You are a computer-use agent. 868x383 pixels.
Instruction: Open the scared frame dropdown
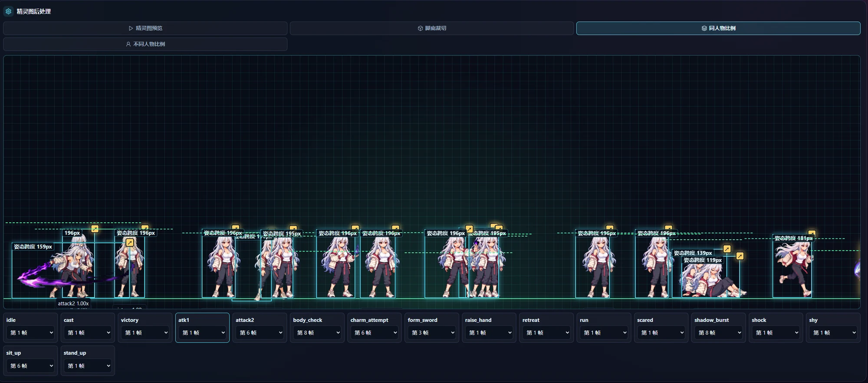pyautogui.click(x=661, y=333)
